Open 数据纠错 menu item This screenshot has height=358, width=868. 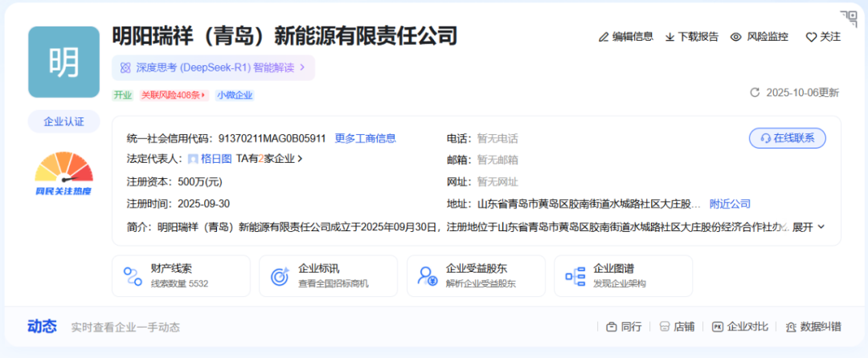tap(813, 327)
